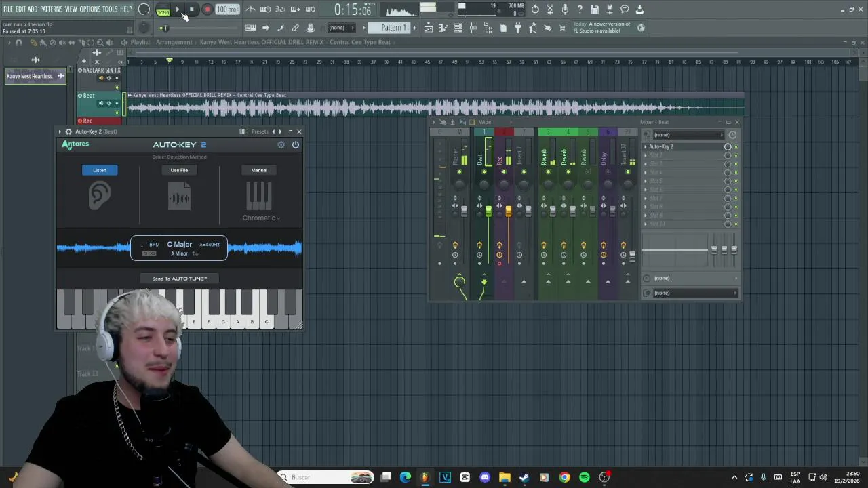Toggle Auto-Key 2 power button
This screenshot has height=488, width=868.
point(296,144)
